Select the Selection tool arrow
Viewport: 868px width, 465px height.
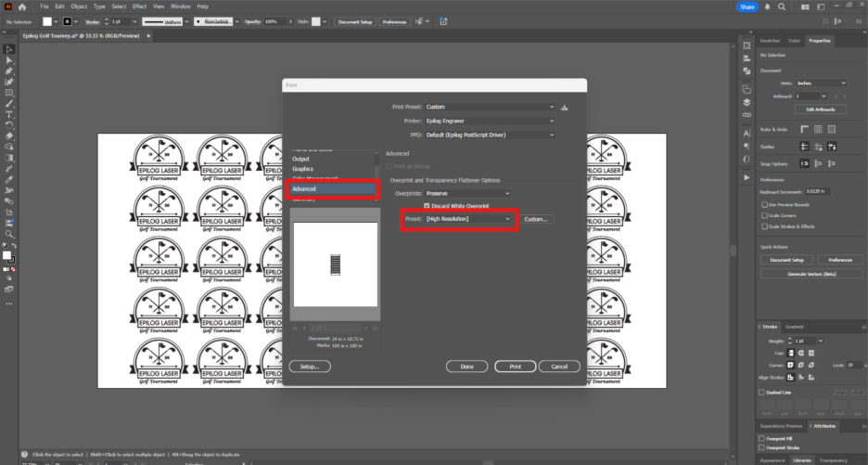click(x=9, y=49)
